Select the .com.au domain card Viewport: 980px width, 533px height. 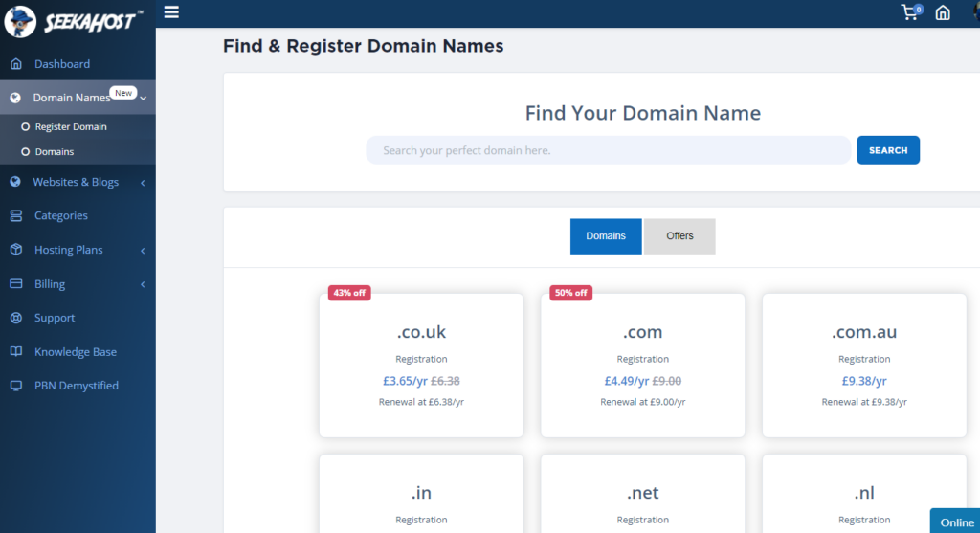coord(864,366)
